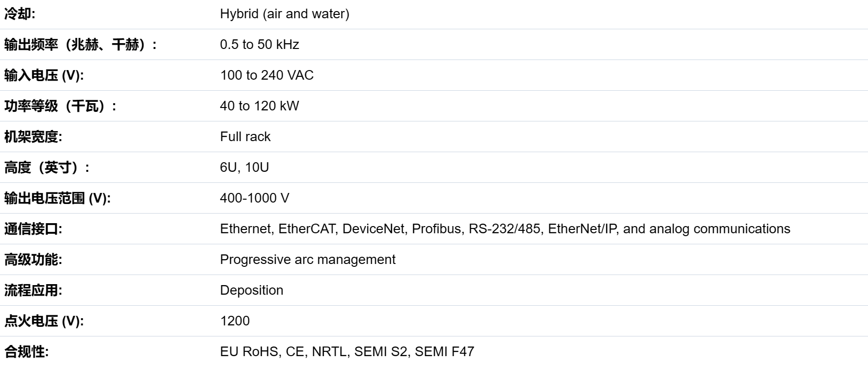Click the 1200 ignition voltage value

point(235,321)
